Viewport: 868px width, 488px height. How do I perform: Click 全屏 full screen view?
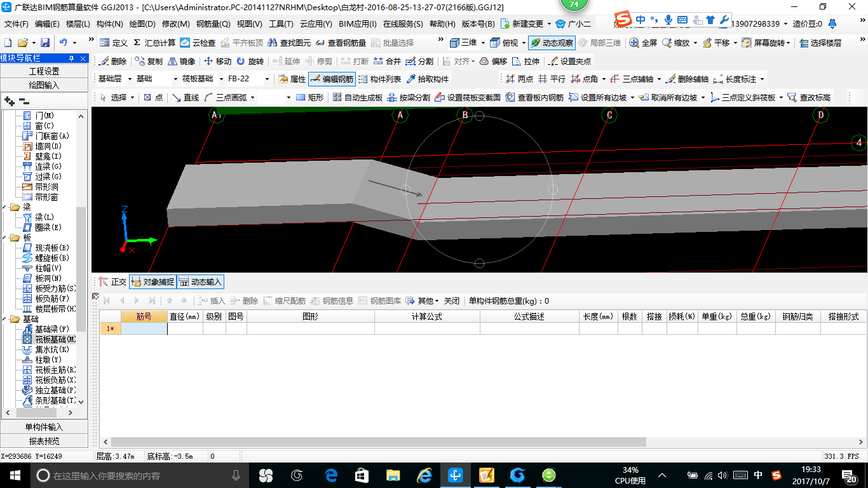[x=644, y=43]
